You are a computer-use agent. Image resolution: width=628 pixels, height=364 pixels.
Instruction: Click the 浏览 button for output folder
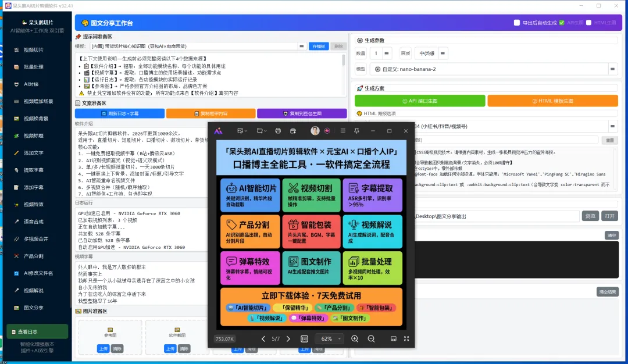[x=590, y=216]
